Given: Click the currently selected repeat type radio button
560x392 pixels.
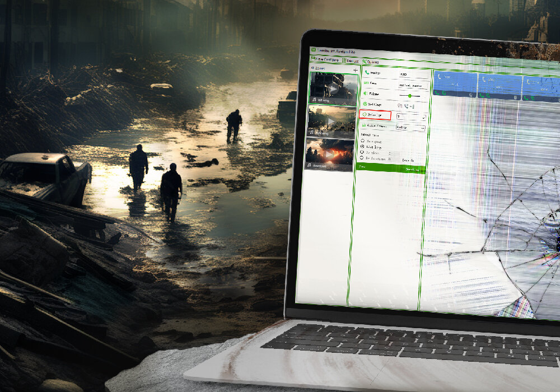Looking at the screenshot, I should coord(362,146).
